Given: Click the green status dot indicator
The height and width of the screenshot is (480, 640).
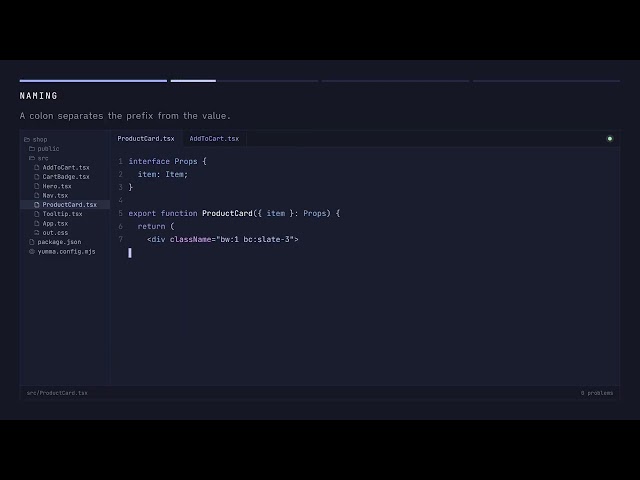Looking at the screenshot, I should click(x=610, y=139).
